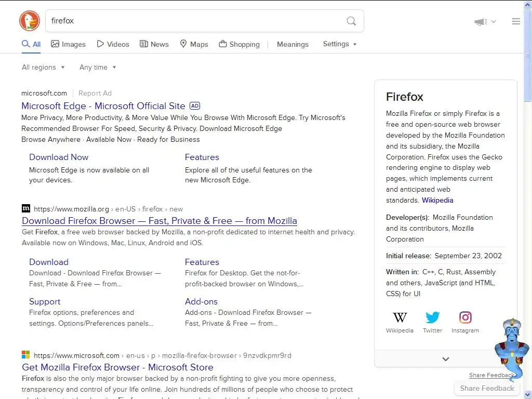Open the Features sitelink under Mozilla result
532x399 pixels.
[x=202, y=262]
